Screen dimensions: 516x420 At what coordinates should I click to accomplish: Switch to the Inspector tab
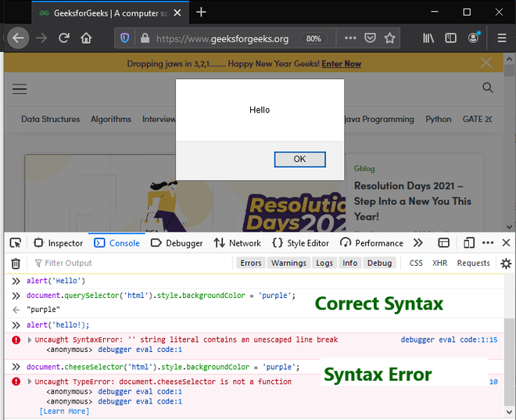[x=59, y=243]
